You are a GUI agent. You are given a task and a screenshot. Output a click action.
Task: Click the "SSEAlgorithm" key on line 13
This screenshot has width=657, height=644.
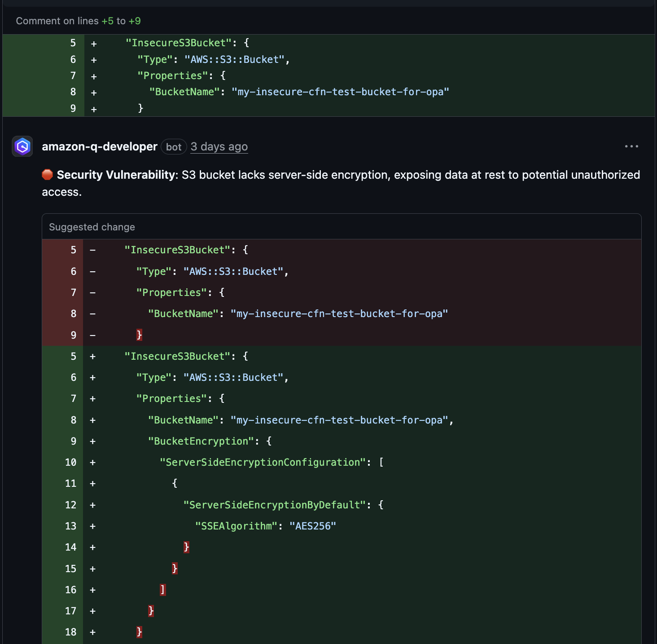tap(236, 526)
